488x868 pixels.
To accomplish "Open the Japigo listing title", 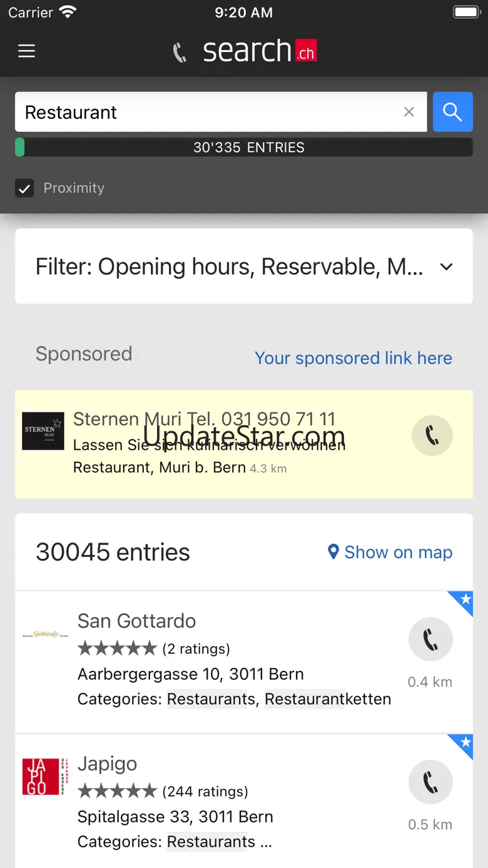I will click(x=107, y=763).
